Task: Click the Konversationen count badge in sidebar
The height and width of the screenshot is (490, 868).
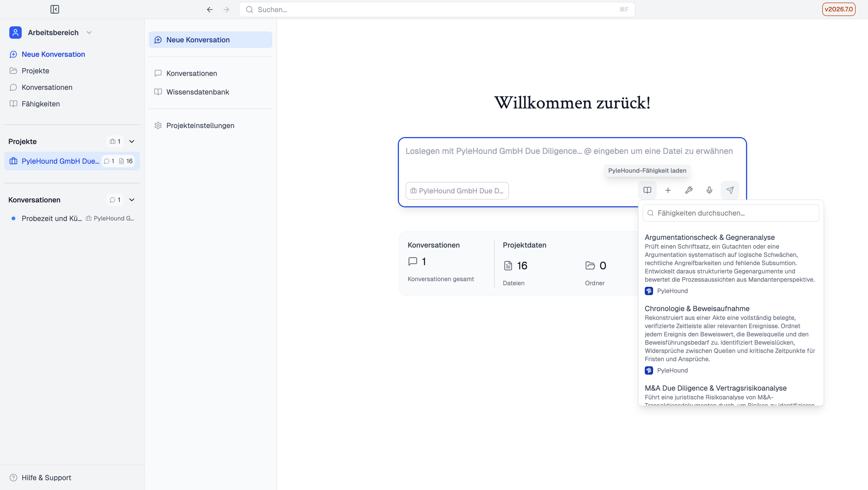Action: coord(115,200)
